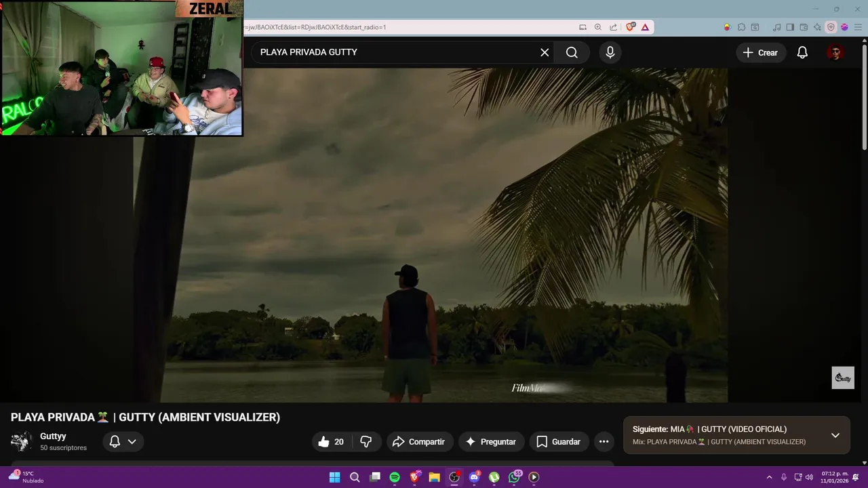Dislike the video with thumbs down
This screenshot has height=488, width=868.
(x=366, y=442)
